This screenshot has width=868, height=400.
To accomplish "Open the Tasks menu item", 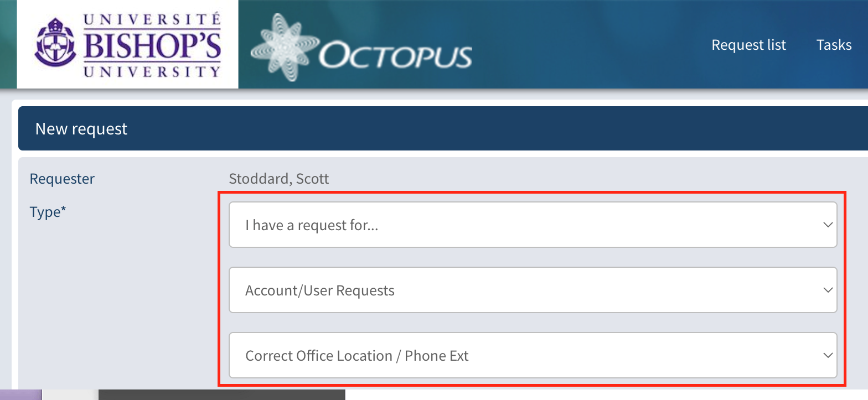I will click(834, 45).
